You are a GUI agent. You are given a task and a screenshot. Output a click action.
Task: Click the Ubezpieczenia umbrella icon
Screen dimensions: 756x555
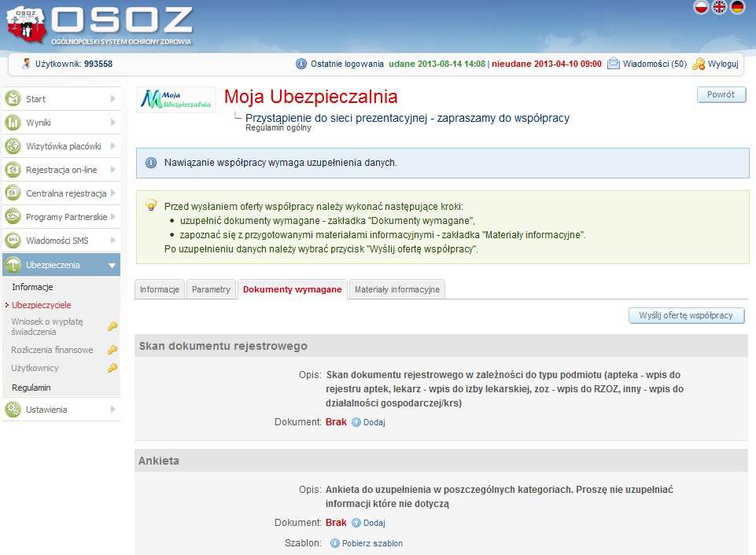tap(13, 265)
